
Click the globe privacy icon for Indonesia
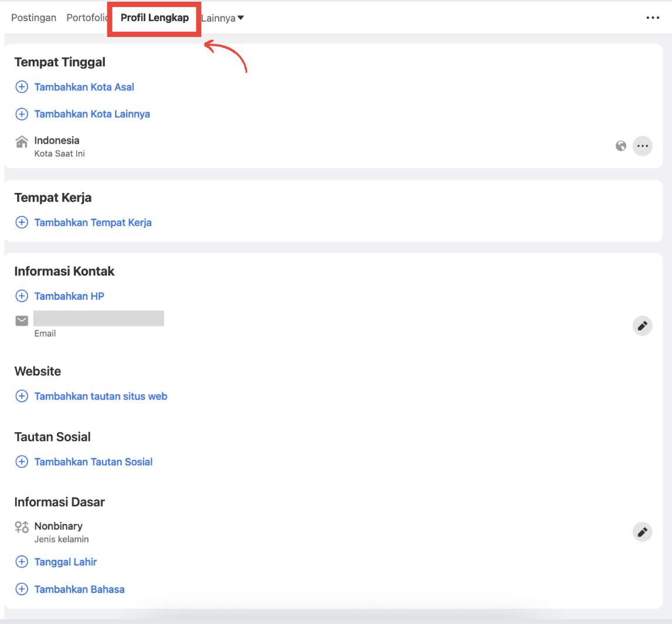coord(621,146)
